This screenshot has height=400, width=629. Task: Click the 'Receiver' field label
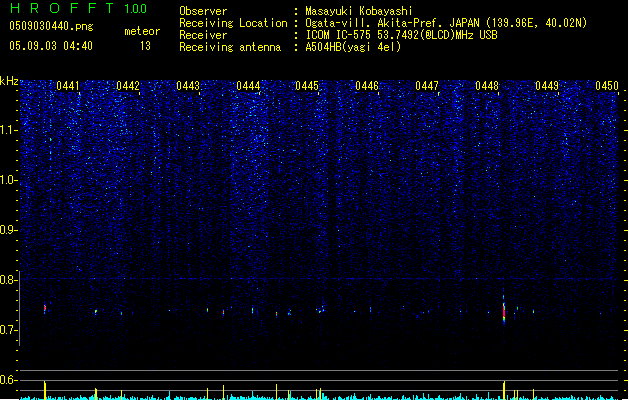(203, 35)
